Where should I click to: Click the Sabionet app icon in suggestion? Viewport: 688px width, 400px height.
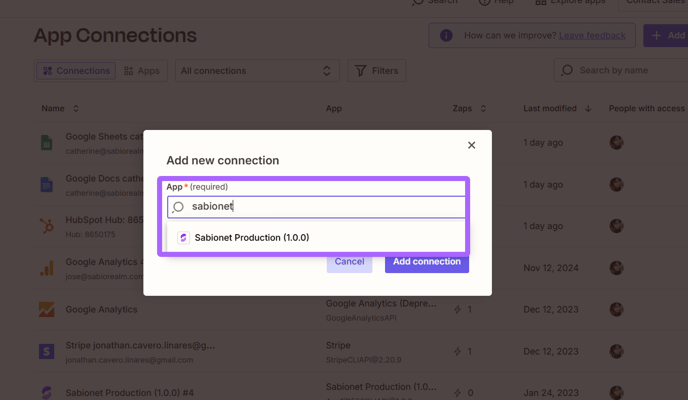point(183,237)
